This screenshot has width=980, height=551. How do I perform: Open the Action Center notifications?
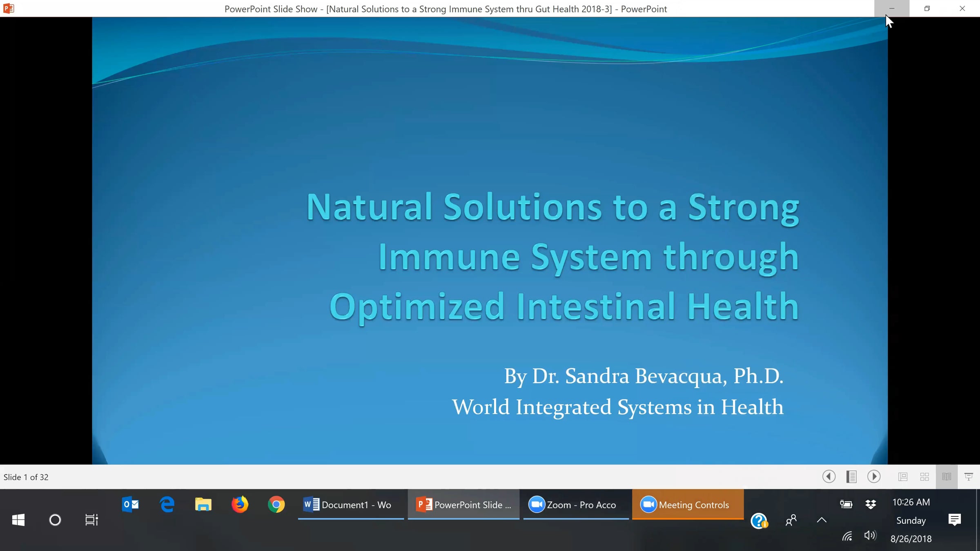coord(954,520)
